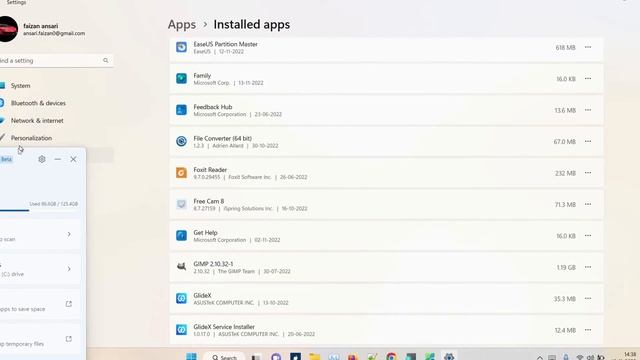Click the EaseUS Partition Master app name
This screenshot has height=360, width=640.
225,44
